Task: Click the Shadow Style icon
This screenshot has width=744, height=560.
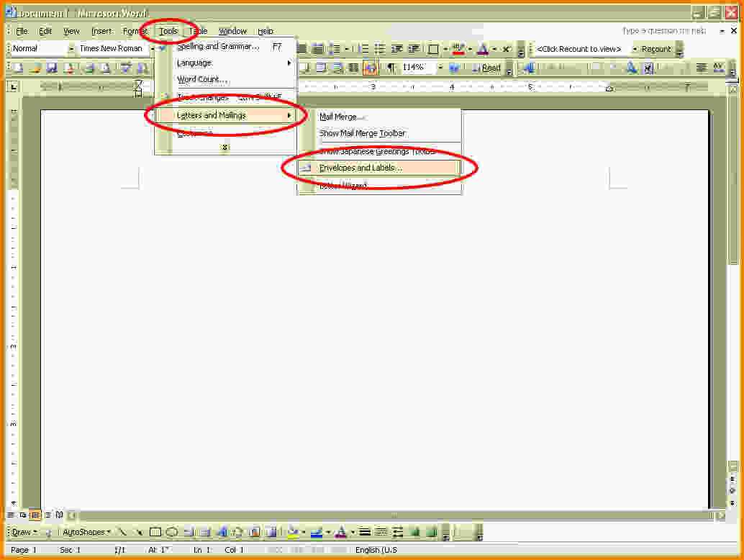Action: coord(414,532)
